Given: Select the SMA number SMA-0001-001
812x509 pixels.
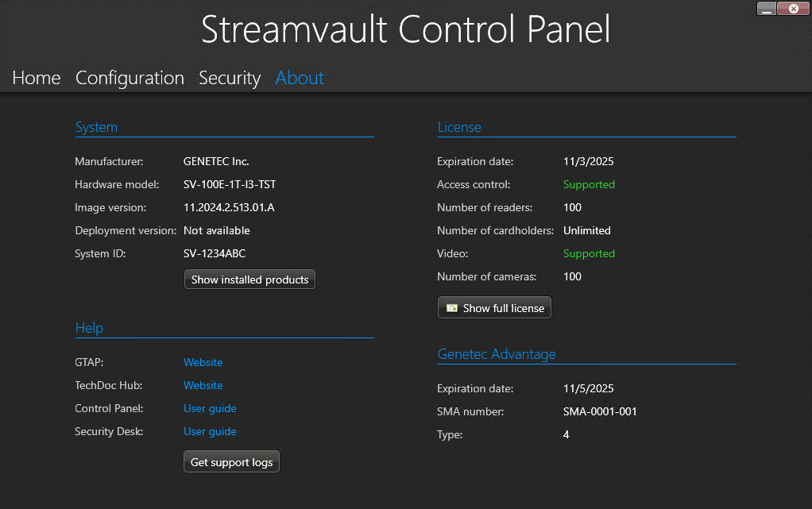Looking at the screenshot, I should tap(598, 411).
